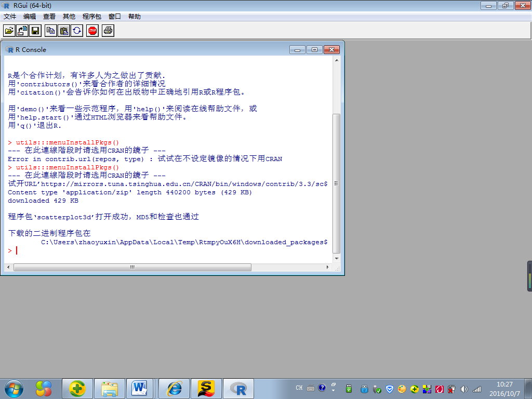Open the 编辑 menu

point(30,17)
